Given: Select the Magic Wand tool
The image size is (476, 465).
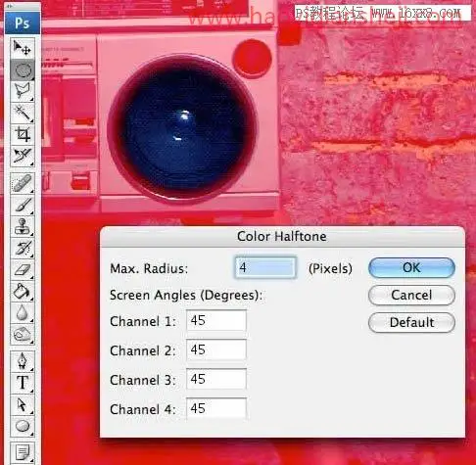Looking at the screenshot, I should [x=23, y=113].
